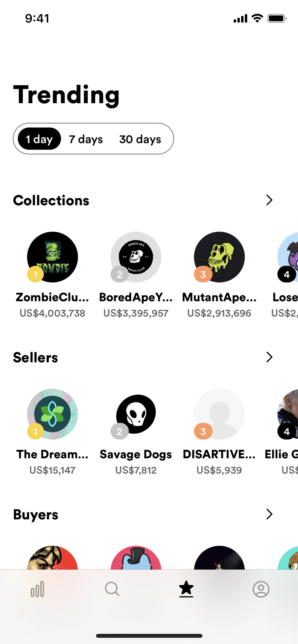Tap The Dream seller name
This screenshot has height=644, width=298.
(53, 454)
